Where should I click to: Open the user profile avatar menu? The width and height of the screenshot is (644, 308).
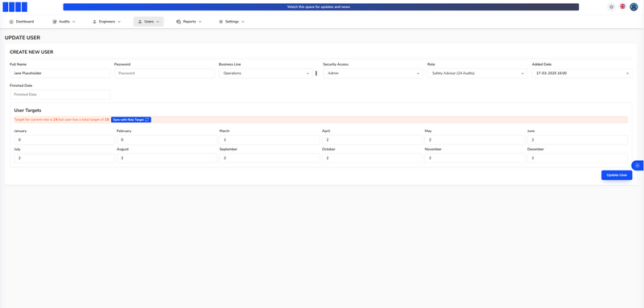[x=634, y=7]
